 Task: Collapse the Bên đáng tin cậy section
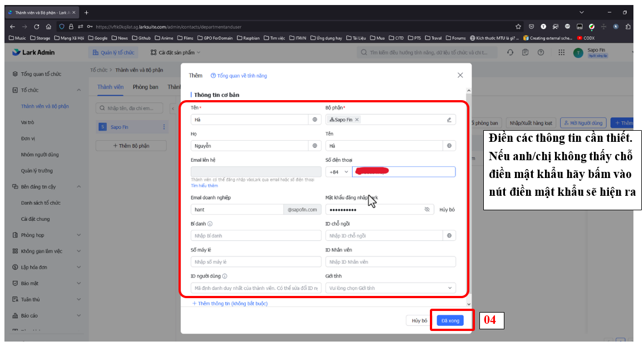click(x=79, y=187)
